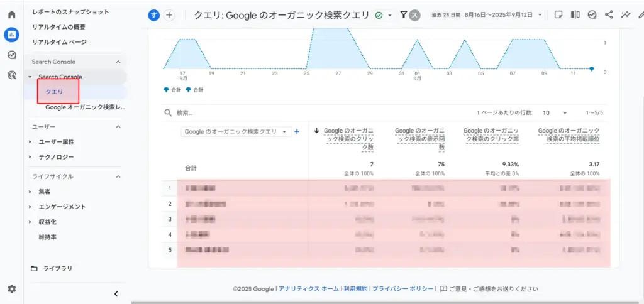644x304 pixels.
Task: Collapse the sidebar with the arrow
Action: tap(116, 294)
